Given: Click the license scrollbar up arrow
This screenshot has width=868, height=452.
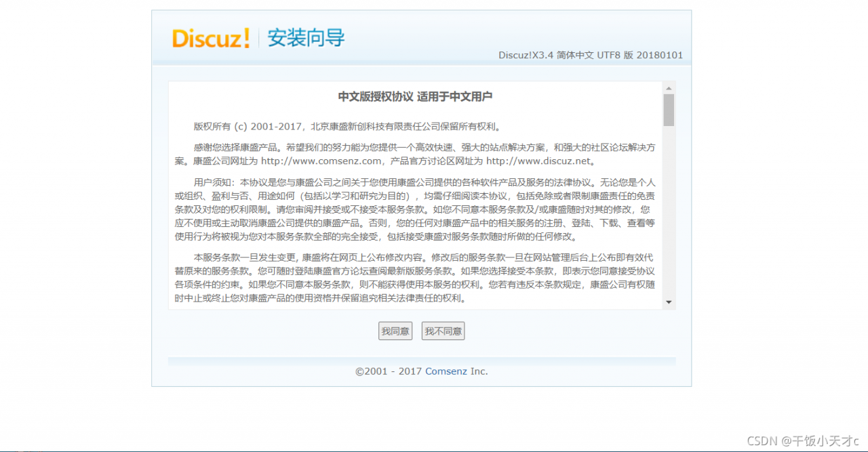Looking at the screenshot, I should 669,88.
